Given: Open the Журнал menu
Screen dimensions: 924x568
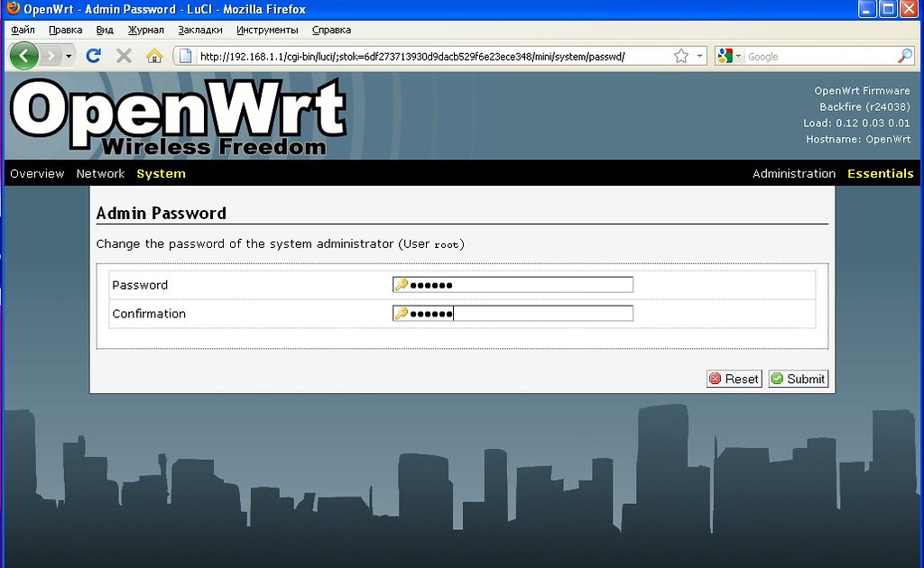Looking at the screenshot, I should (145, 30).
